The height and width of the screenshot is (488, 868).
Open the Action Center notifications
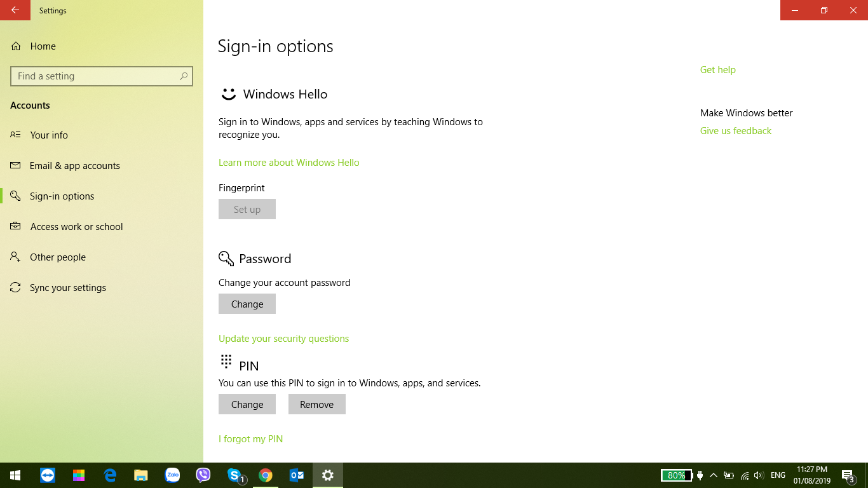848,475
